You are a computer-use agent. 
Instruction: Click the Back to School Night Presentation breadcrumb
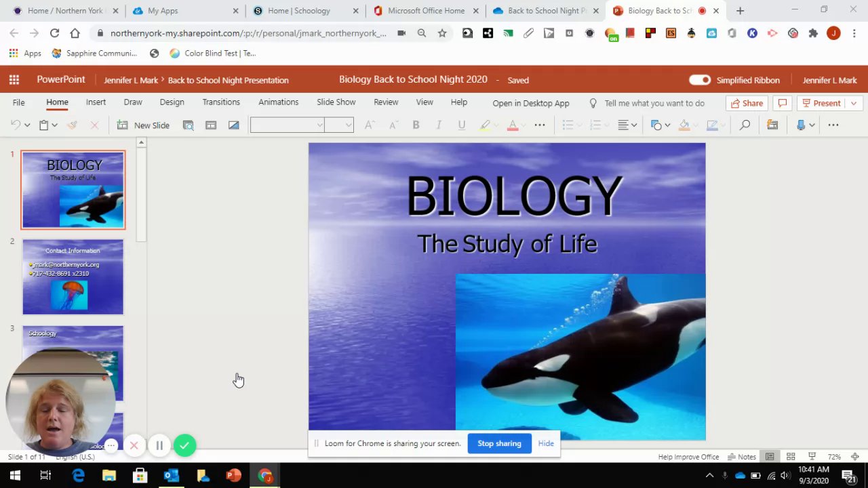pyautogui.click(x=228, y=80)
